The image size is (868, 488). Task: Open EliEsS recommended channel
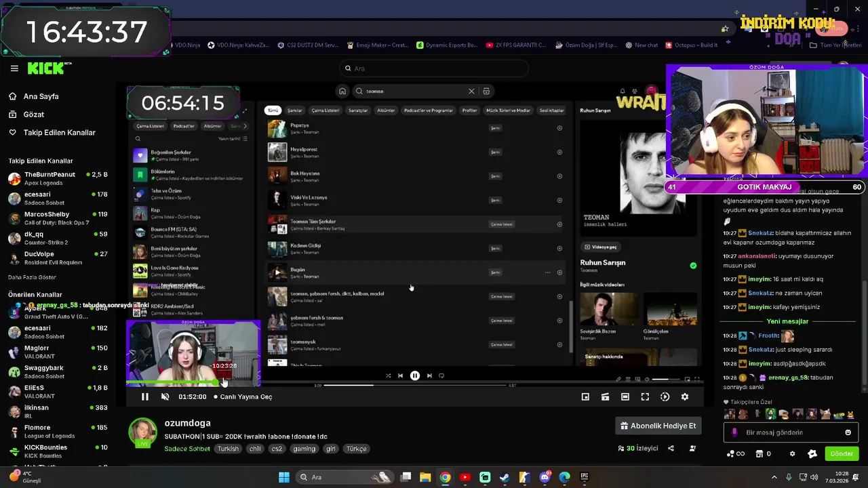(x=58, y=392)
